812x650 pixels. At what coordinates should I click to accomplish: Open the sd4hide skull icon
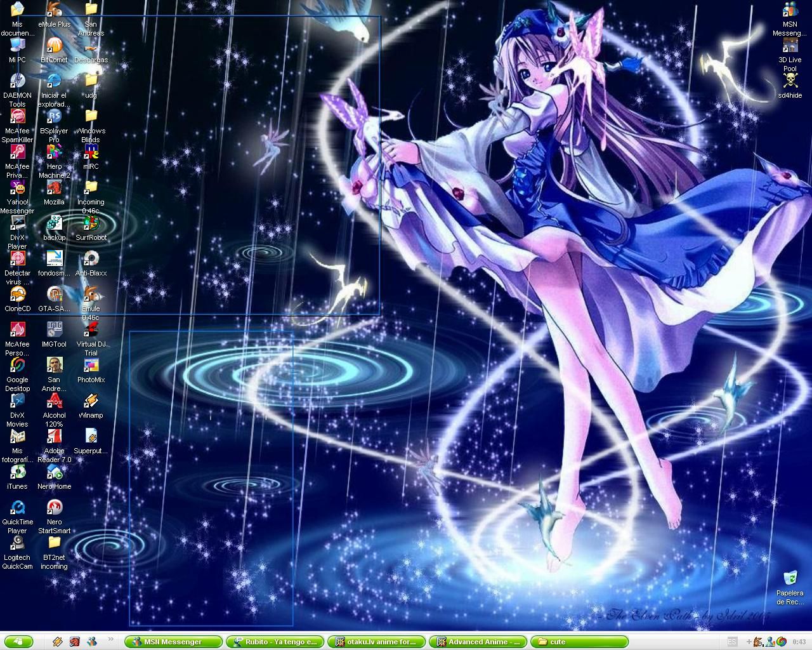(790, 85)
